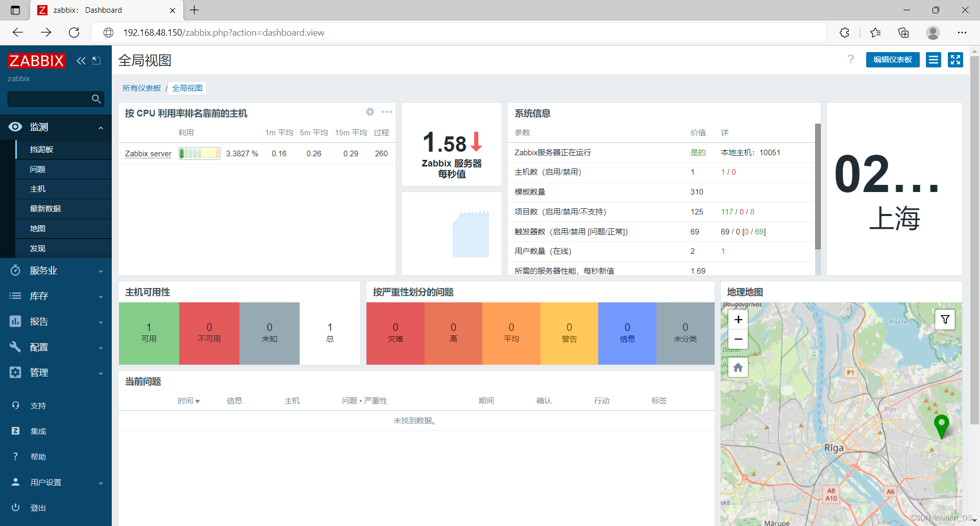Sort problems by 时间 column
This screenshot has height=526, width=980.
click(x=188, y=401)
